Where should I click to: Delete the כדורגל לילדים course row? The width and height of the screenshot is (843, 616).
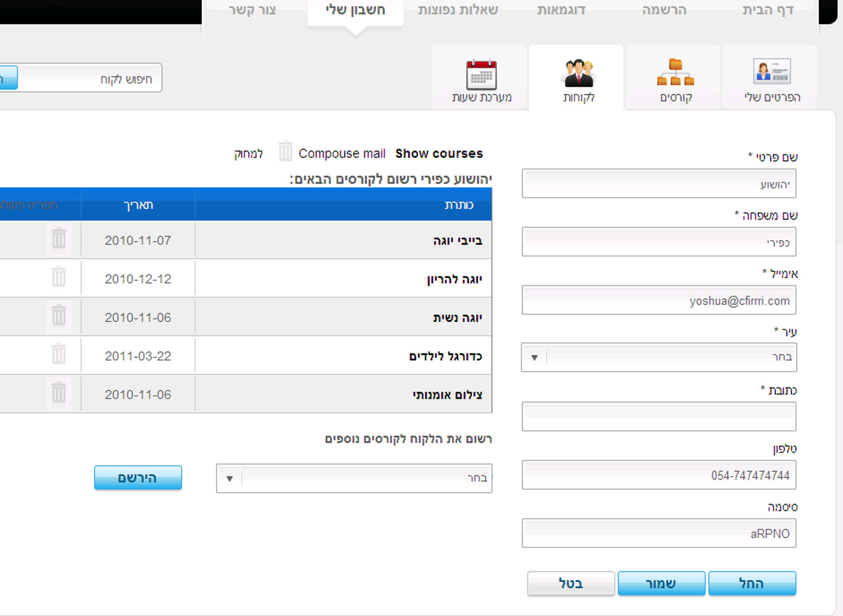(x=59, y=354)
